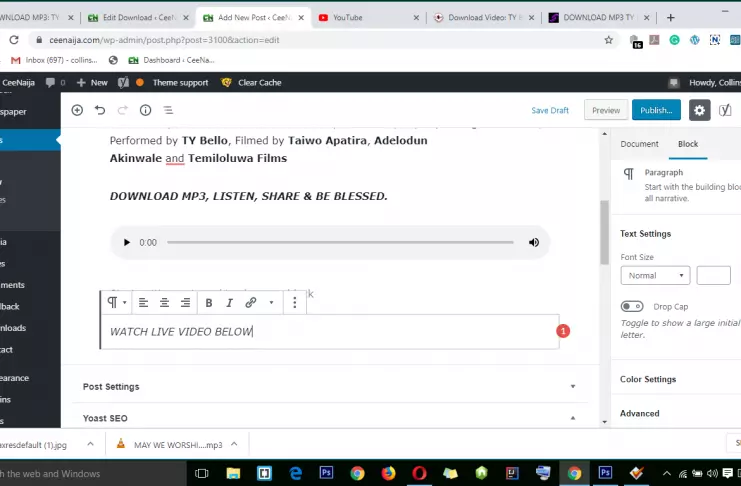Click the editor vertical scrollbar thumb
The width and height of the screenshot is (741, 486).
(604, 232)
